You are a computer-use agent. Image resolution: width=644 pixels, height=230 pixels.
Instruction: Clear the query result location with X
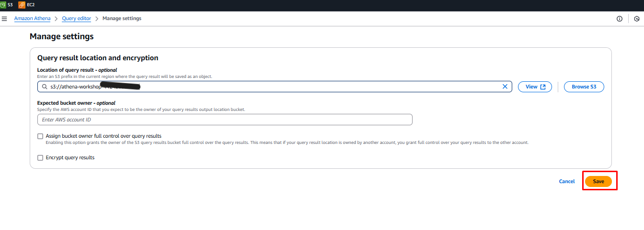click(505, 87)
